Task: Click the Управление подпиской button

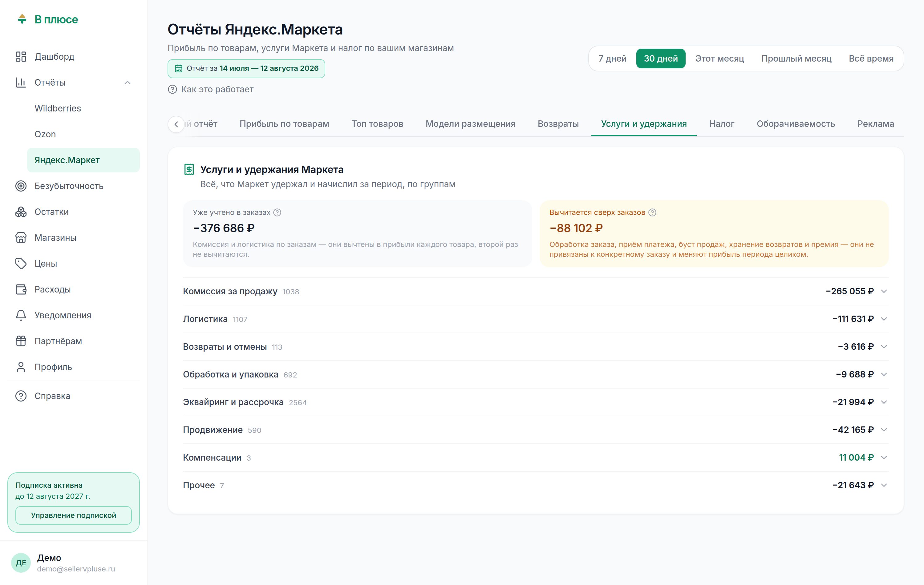Action: point(73,515)
